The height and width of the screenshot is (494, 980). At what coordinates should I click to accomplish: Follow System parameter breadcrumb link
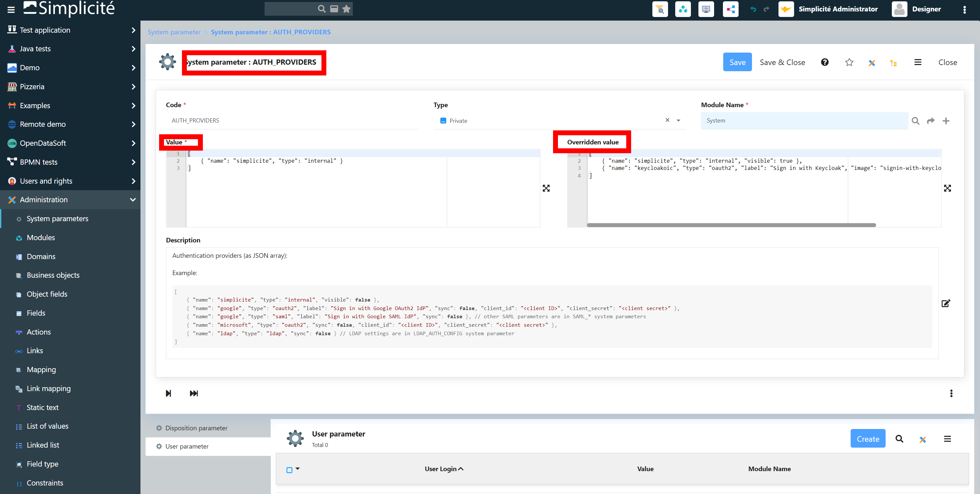click(x=174, y=32)
